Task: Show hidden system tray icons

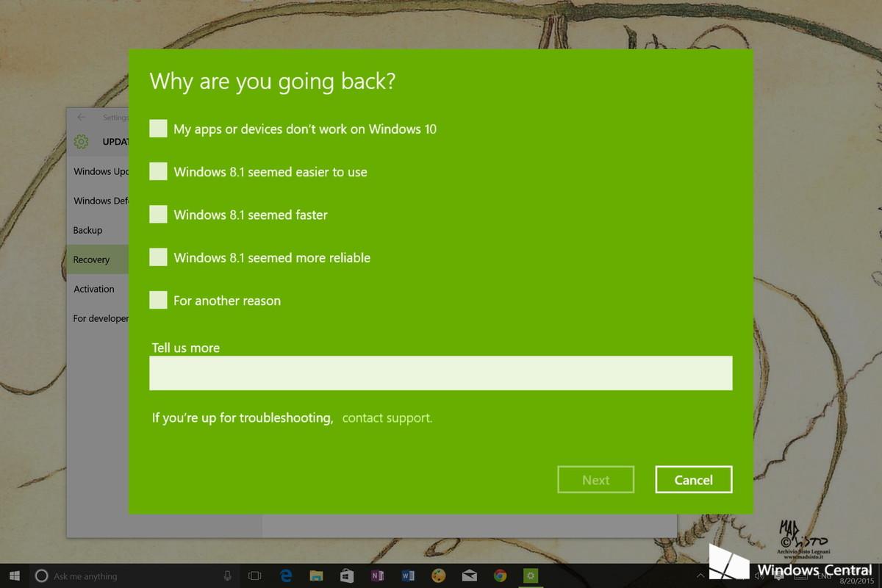Action: (701, 576)
